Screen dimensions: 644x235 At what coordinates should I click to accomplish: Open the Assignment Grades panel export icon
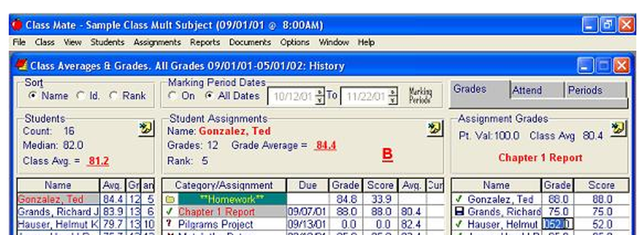click(618, 129)
